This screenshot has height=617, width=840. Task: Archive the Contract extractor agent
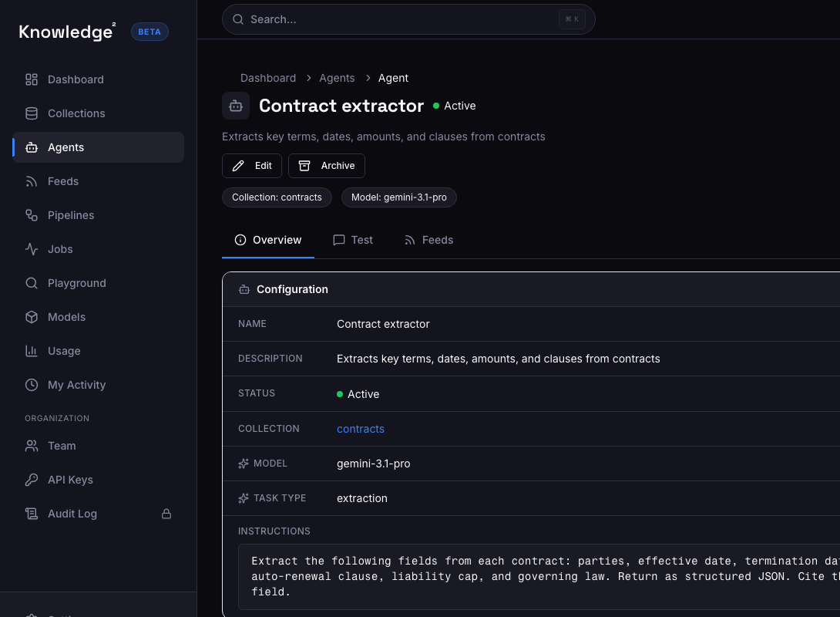326,165
